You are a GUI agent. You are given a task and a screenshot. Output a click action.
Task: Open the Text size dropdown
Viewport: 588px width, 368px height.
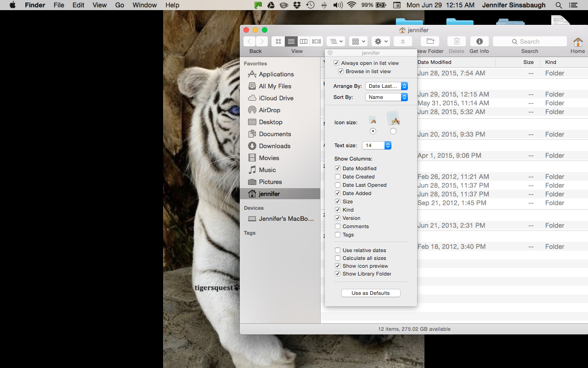376,145
